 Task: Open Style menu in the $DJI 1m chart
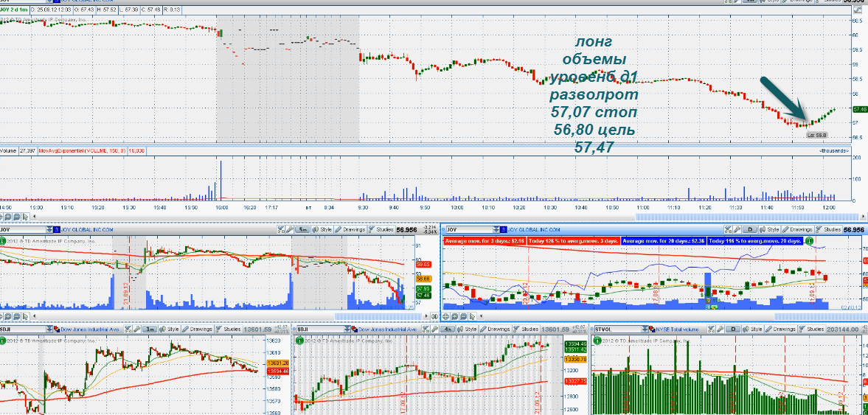(x=170, y=329)
